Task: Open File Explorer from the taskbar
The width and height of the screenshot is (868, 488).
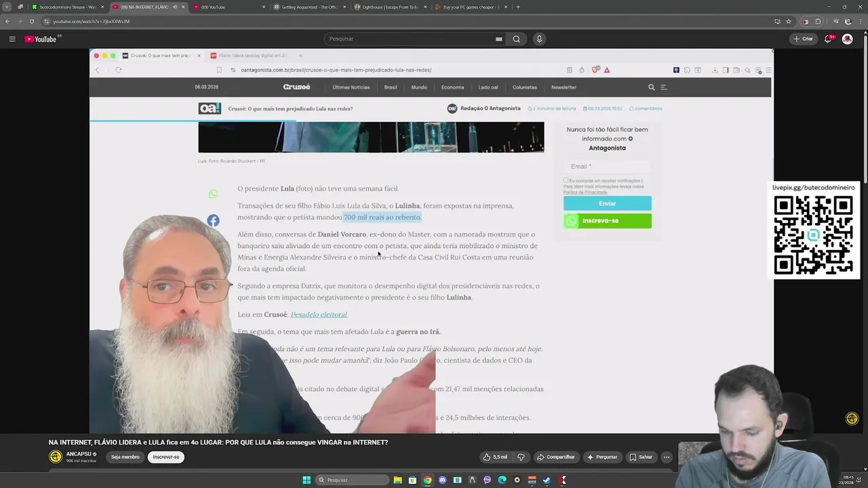Action: click(x=397, y=480)
